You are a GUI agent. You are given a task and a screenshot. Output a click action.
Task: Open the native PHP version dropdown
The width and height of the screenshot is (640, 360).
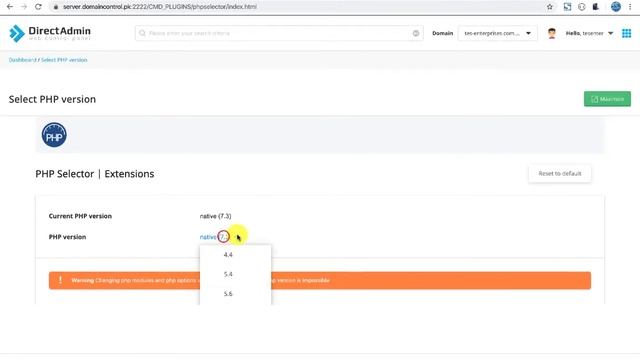click(x=215, y=237)
